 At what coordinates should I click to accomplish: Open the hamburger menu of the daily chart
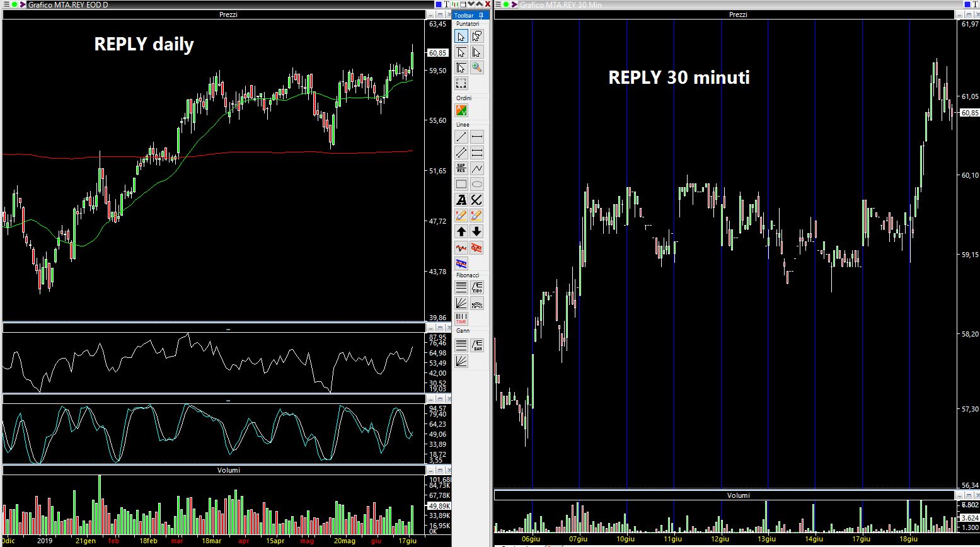tap(6, 4)
